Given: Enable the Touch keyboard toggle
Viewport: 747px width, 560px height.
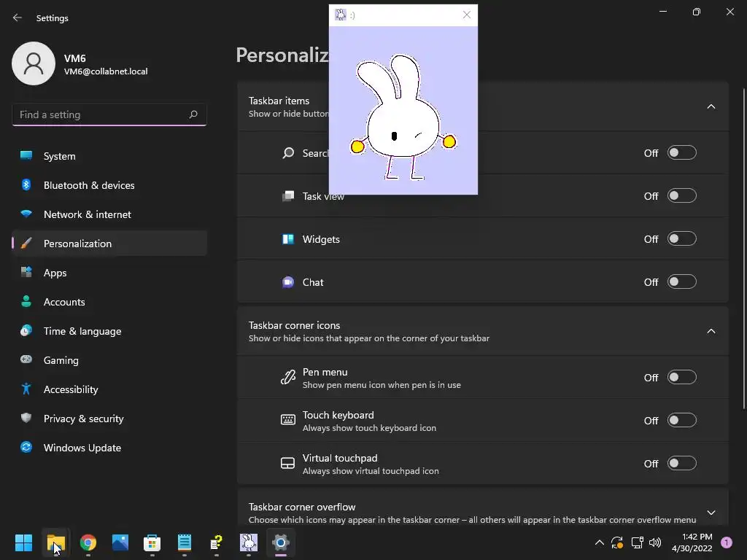Looking at the screenshot, I should (x=682, y=421).
